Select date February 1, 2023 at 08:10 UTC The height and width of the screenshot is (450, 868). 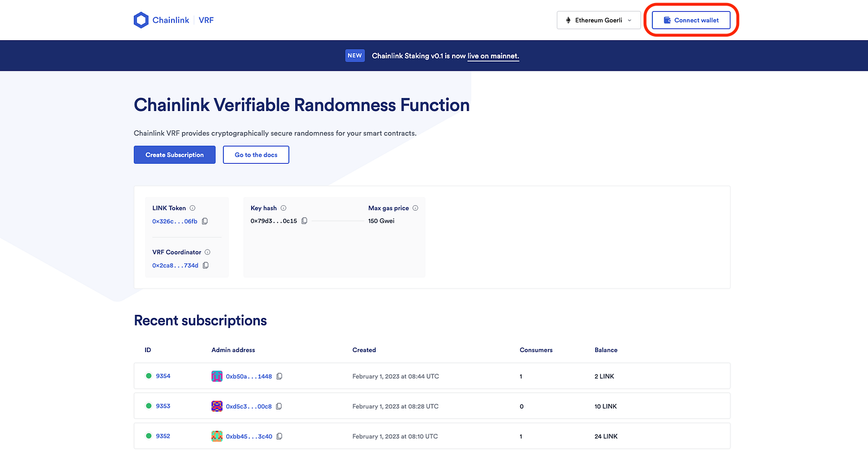tap(395, 436)
